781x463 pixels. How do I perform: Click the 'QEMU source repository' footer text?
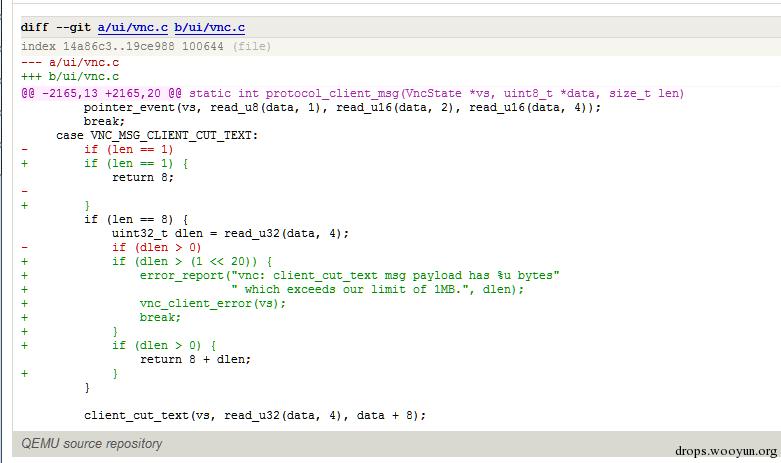tap(92, 444)
